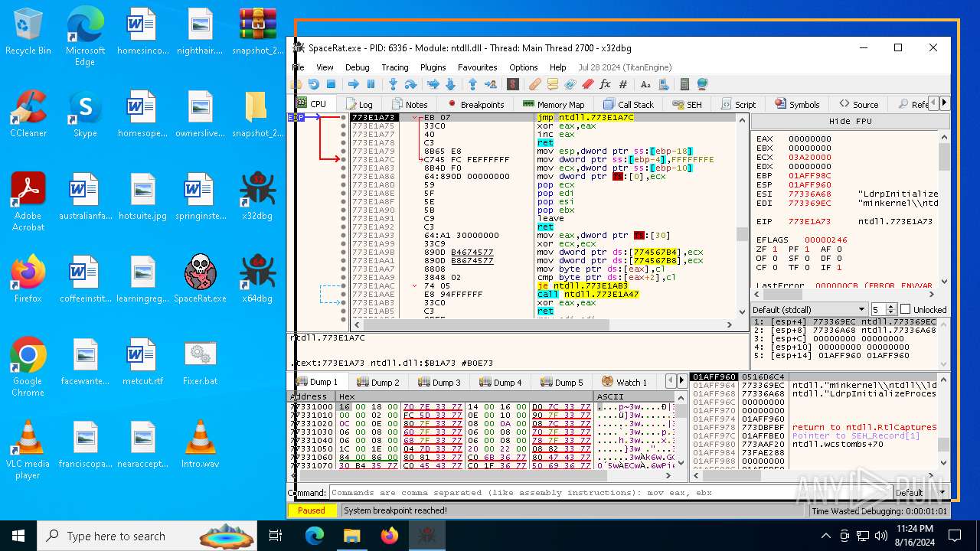This screenshot has width=980, height=551.
Task: Click the Trace Over toolbar icon
Action: pyautogui.click(x=450, y=84)
